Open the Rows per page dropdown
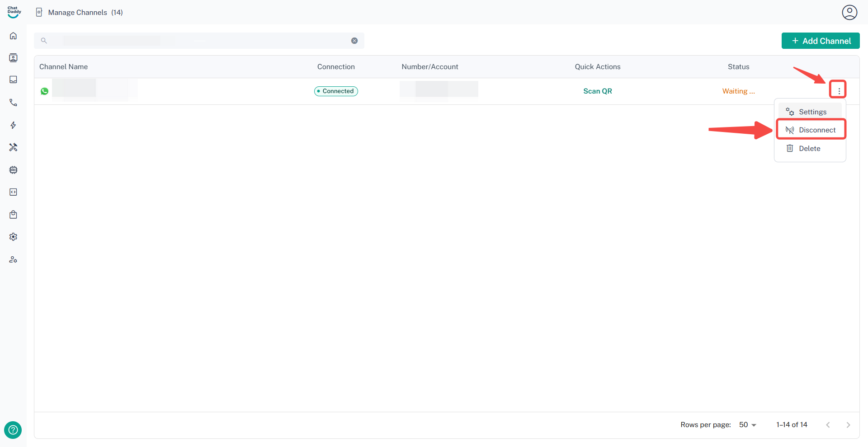This screenshot has width=868, height=447. pos(748,425)
